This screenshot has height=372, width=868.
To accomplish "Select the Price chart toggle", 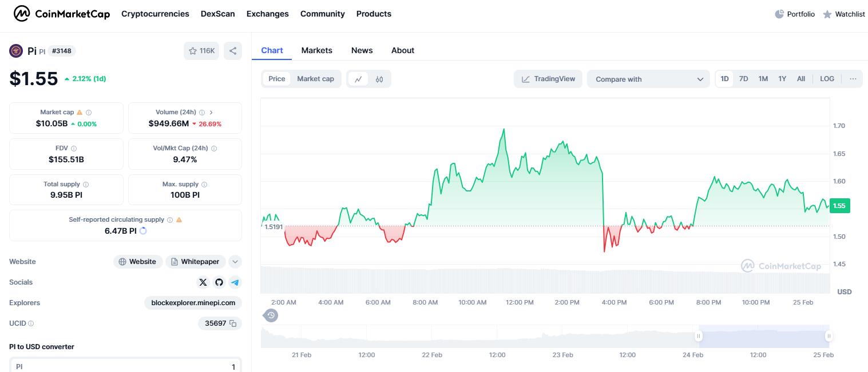I will (x=277, y=79).
